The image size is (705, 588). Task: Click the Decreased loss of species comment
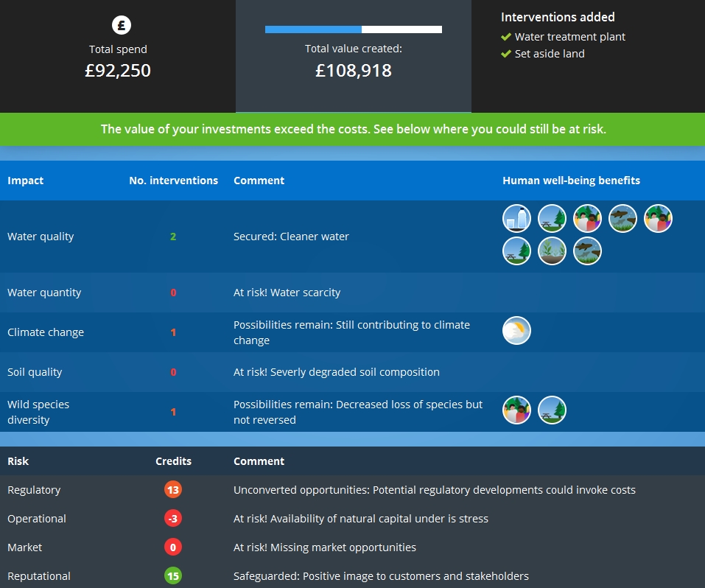pos(358,412)
